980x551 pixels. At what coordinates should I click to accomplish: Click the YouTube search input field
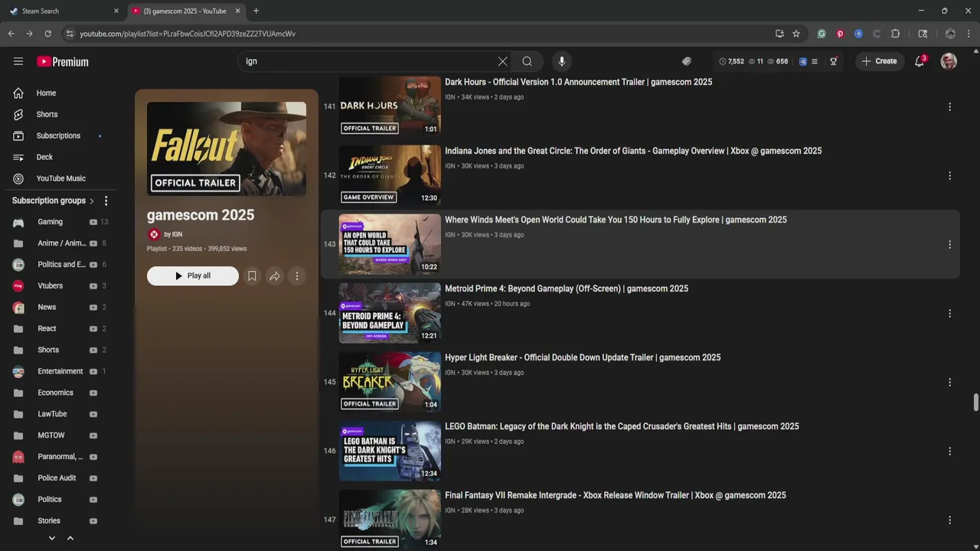tap(367, 61)
